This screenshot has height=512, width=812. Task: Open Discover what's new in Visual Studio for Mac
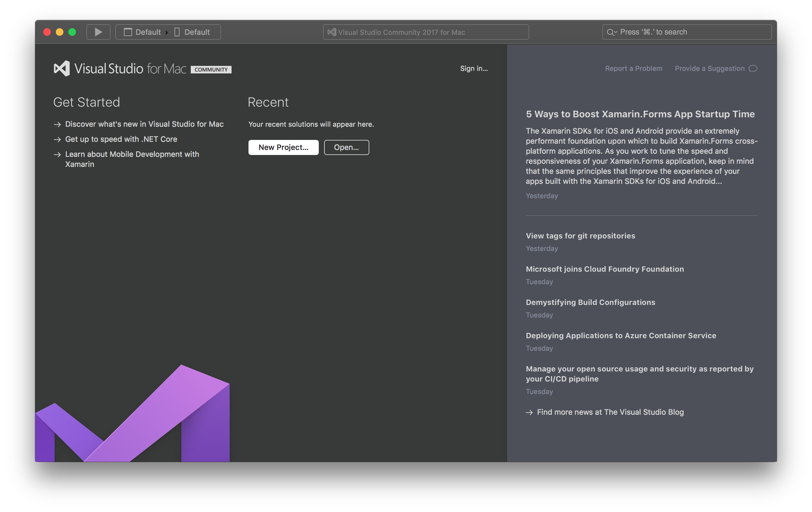pos(144,124)
